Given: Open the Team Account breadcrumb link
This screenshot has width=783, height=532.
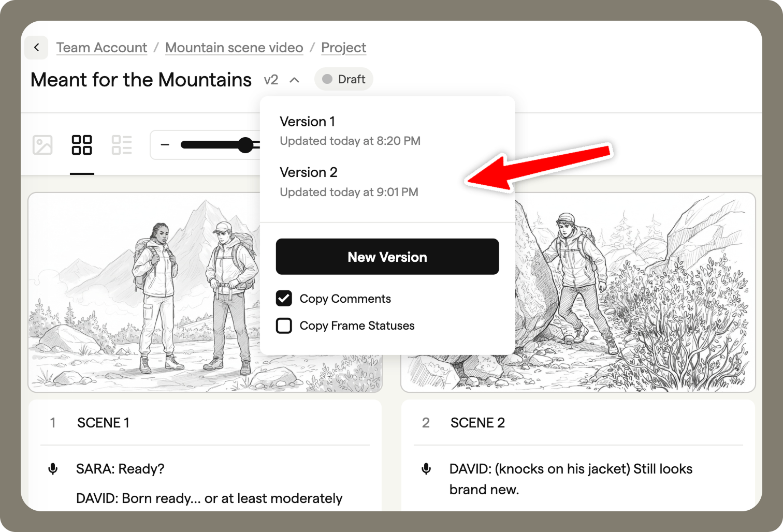Looking at the screenshot, I should point(102,48).
